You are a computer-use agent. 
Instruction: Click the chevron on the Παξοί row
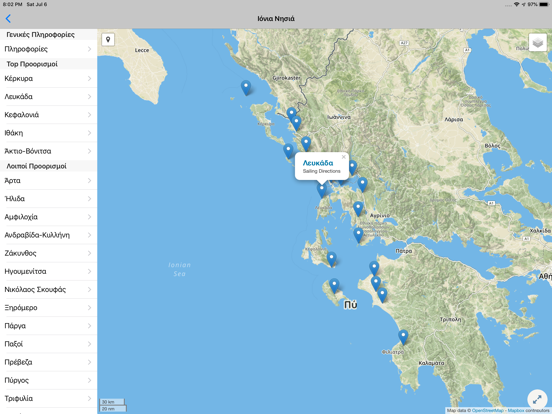click(x=89, y=344)
